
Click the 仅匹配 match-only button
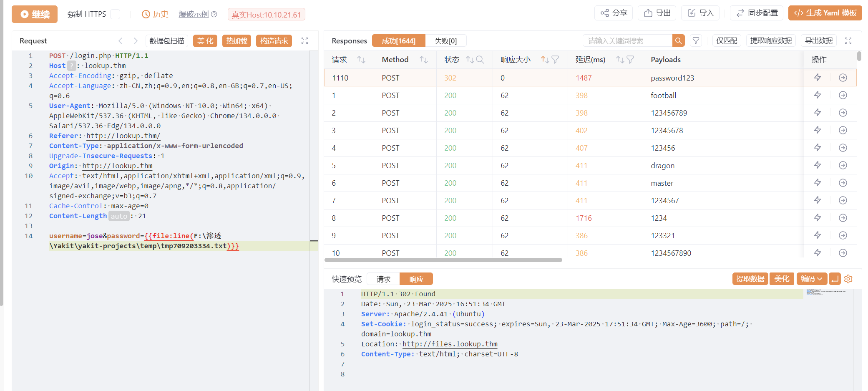727,41
